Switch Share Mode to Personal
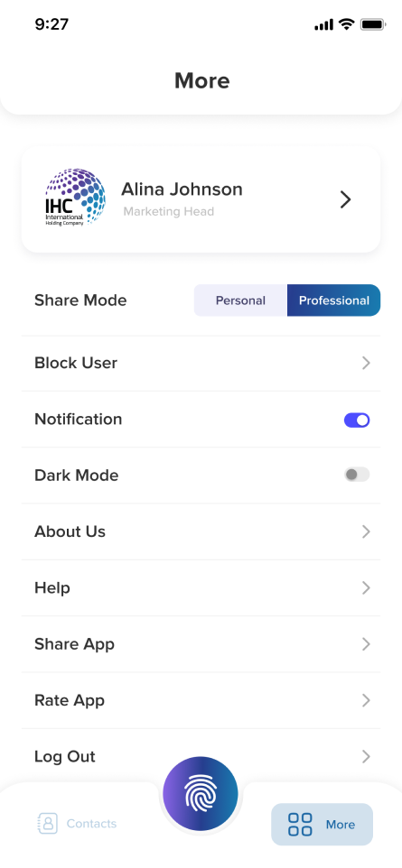Image resolution: width=402 pixels, height=868 pixels. [x=240, y=300]
